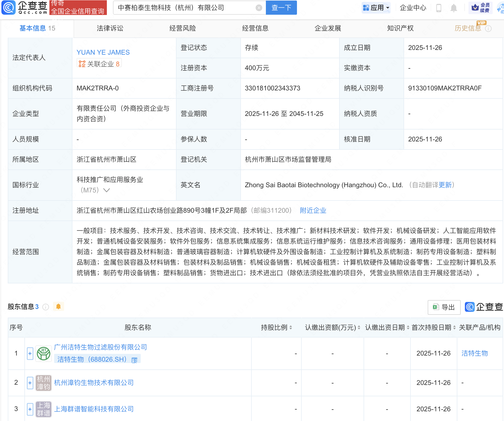Click the question mark icon beside 历史信息

click(488, 28)
